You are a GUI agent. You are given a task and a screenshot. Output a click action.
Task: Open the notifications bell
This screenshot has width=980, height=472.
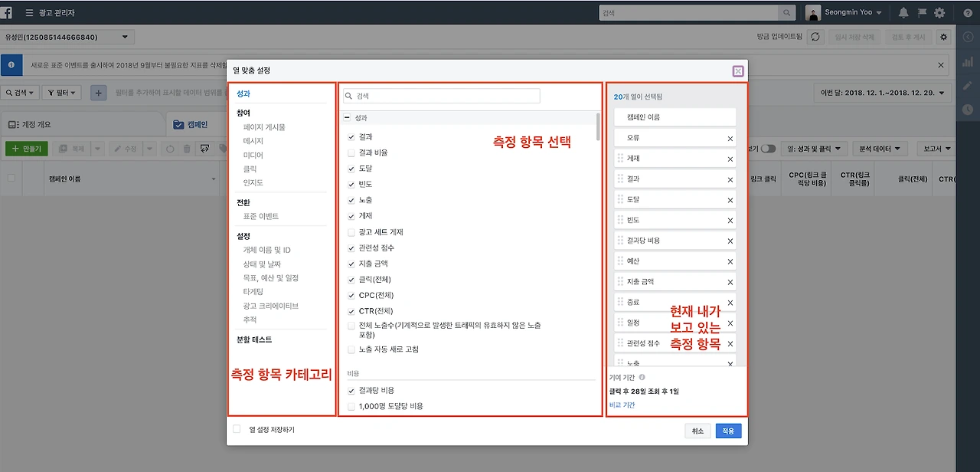pos(903,13)
